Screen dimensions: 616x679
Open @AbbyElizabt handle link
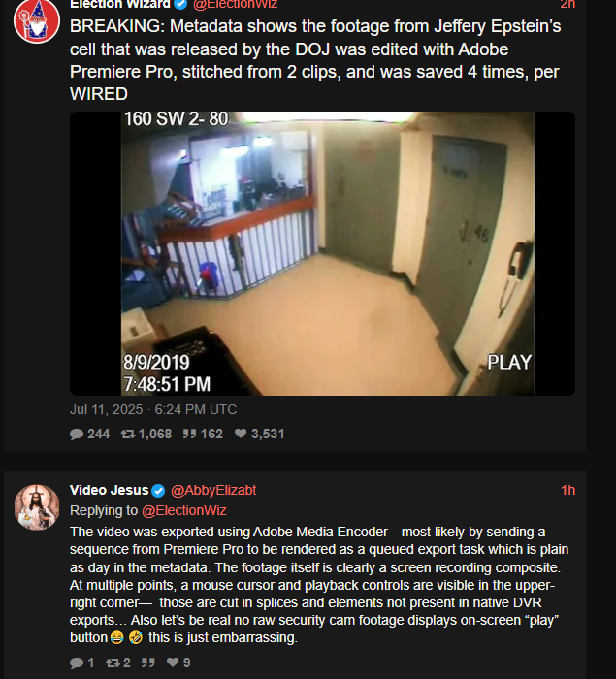click(213, 490)
